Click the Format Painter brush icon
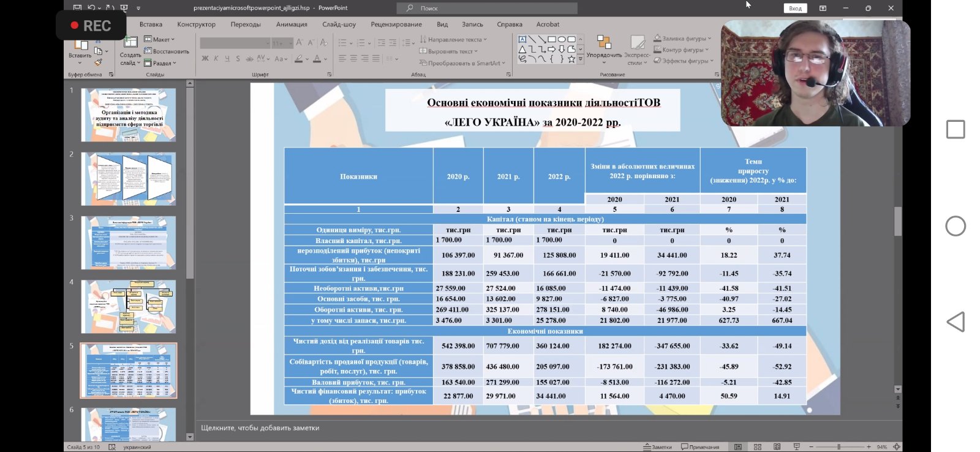Image resolution: width=980 pixels, height=452 pixels. (x=98, y=62)
